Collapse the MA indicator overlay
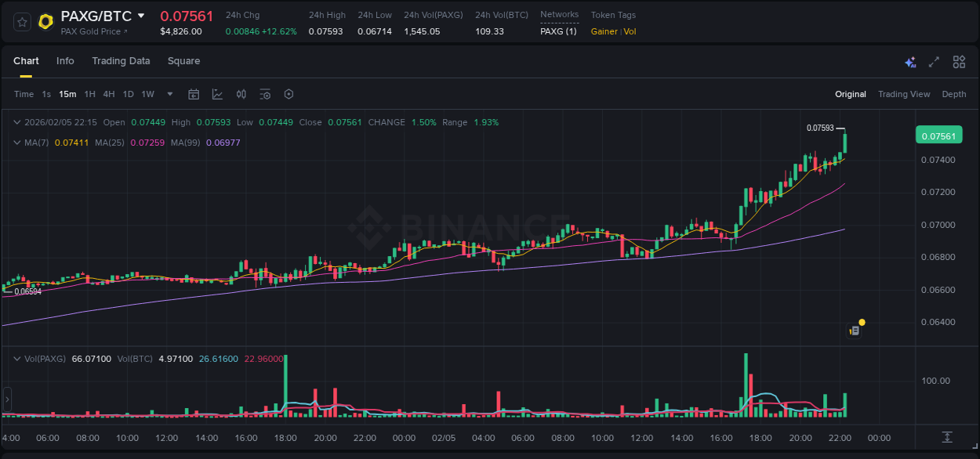The height and width of the screenshot is (459, 980). (17, 143)
